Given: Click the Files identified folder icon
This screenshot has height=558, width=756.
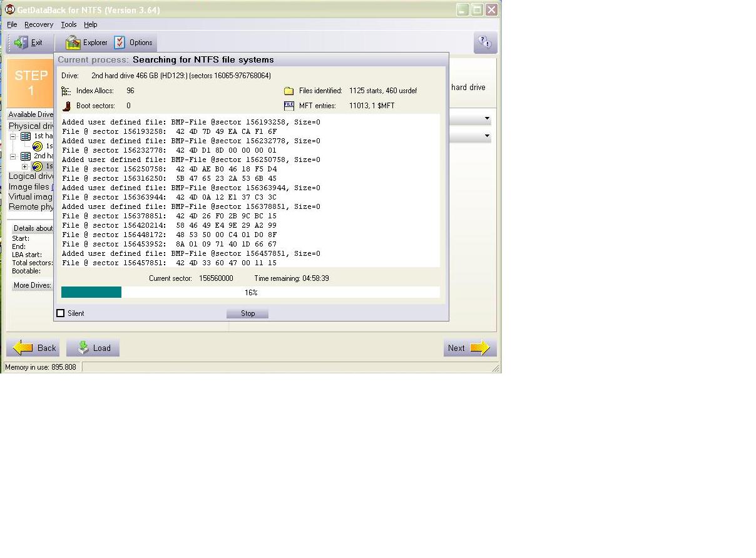Looking at the screenshot, I should (289, 91).
